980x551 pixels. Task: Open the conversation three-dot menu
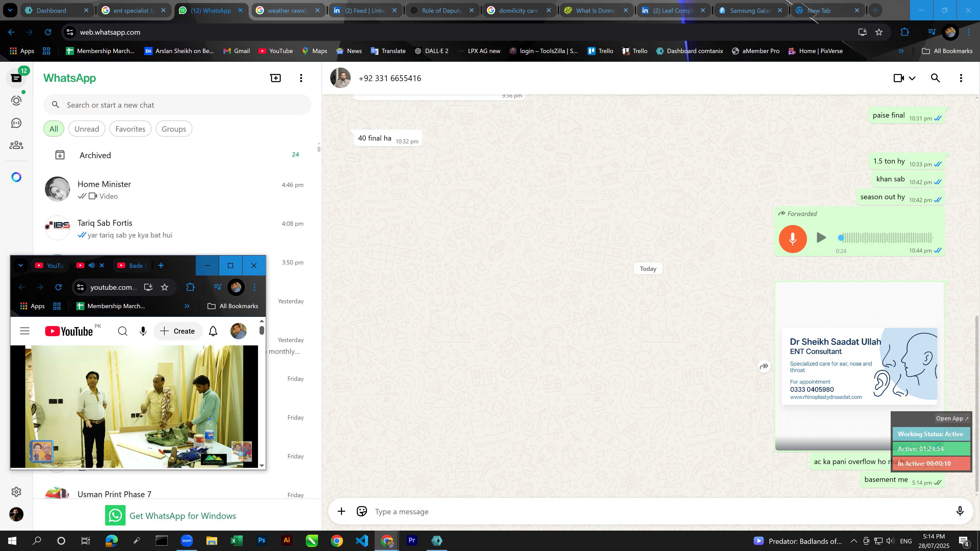(961, 78)
